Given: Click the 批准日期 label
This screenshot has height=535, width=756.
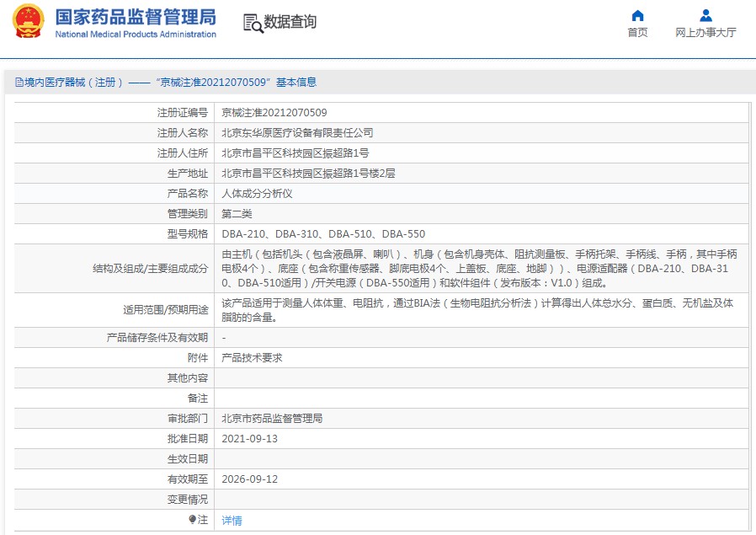Looking at the screenshot, I should click(188, 439).
